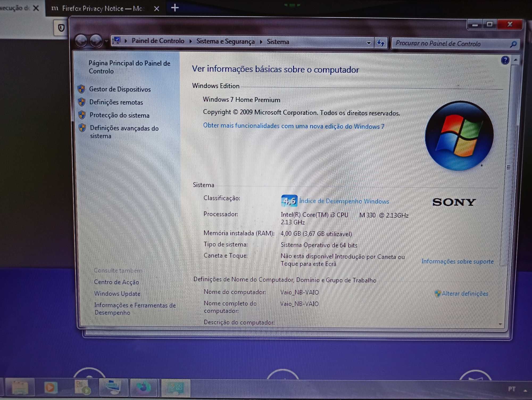Switch to Firefox on the taskbar
This screenshot has width=532, height=400.
pos(144,387)
